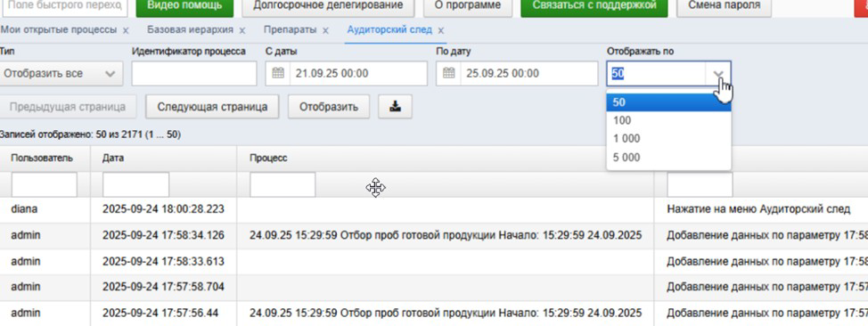The image size is (868, 326).
Task: Sort by the Процесс column header
Action: click(x=268, y=159)
